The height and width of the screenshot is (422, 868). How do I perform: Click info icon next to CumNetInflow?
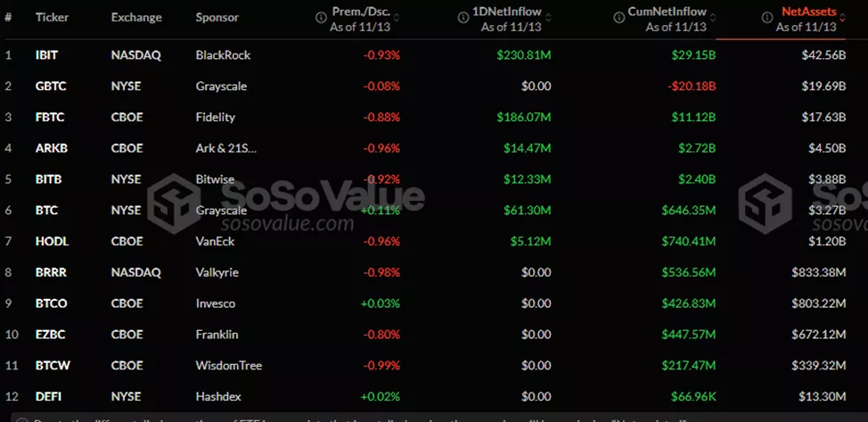pos(620,18)
